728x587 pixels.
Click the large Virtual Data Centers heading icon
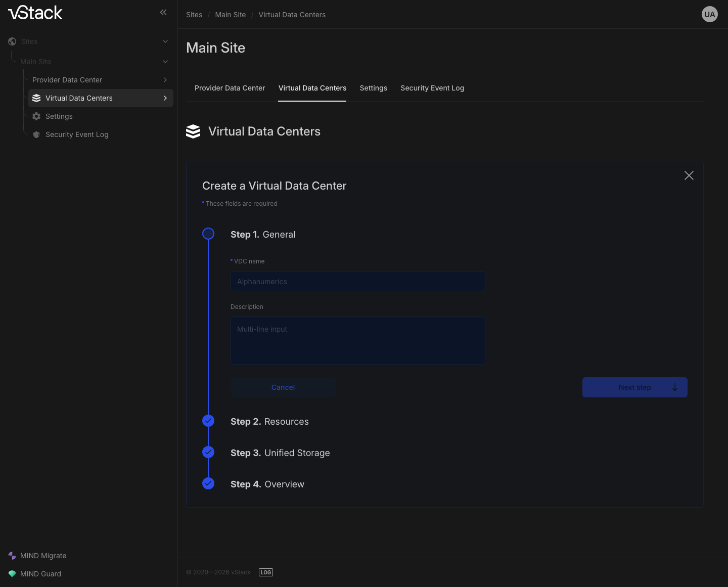193,131
